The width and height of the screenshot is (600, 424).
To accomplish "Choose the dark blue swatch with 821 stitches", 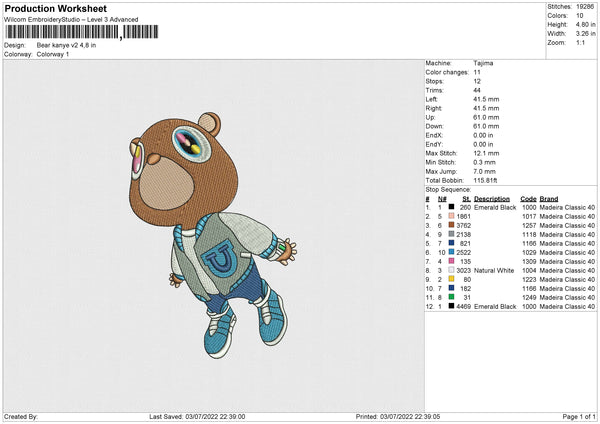I will point(452,243).
